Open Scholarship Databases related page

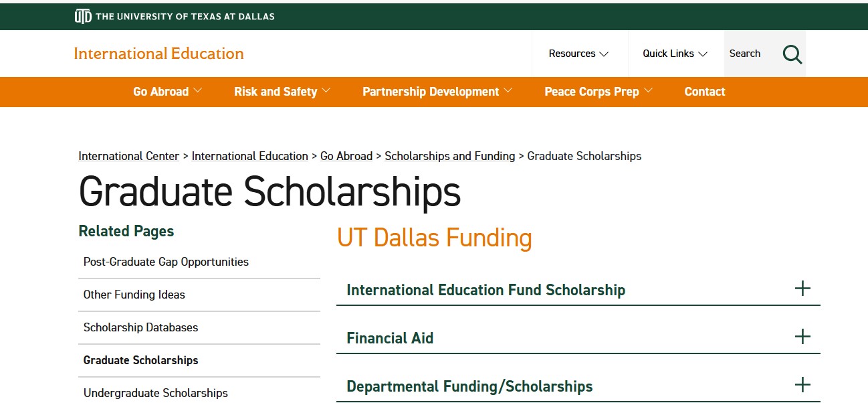point(140,327)
